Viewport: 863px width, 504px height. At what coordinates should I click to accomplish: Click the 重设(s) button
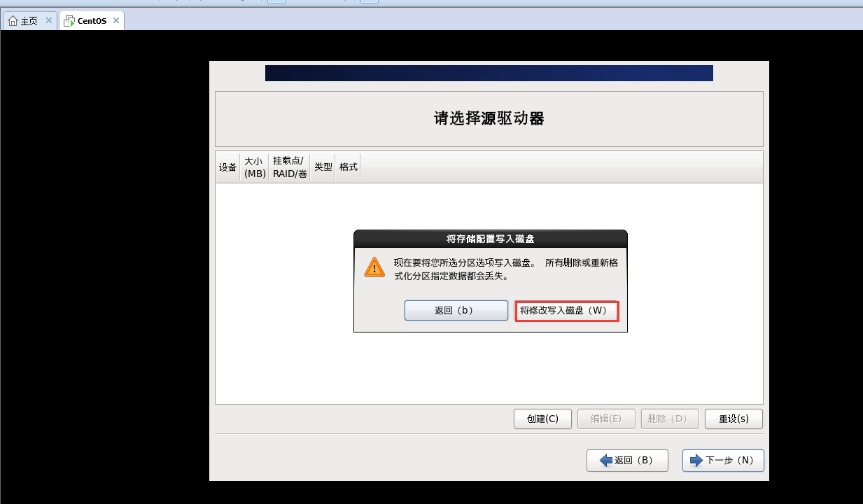(x=734, y=419)
